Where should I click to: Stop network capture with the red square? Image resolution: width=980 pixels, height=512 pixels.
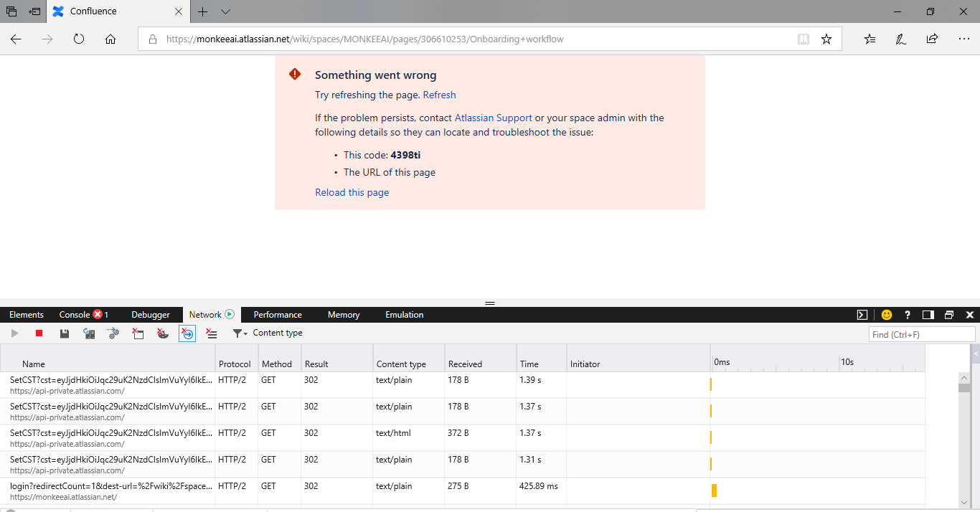[39, 333]
